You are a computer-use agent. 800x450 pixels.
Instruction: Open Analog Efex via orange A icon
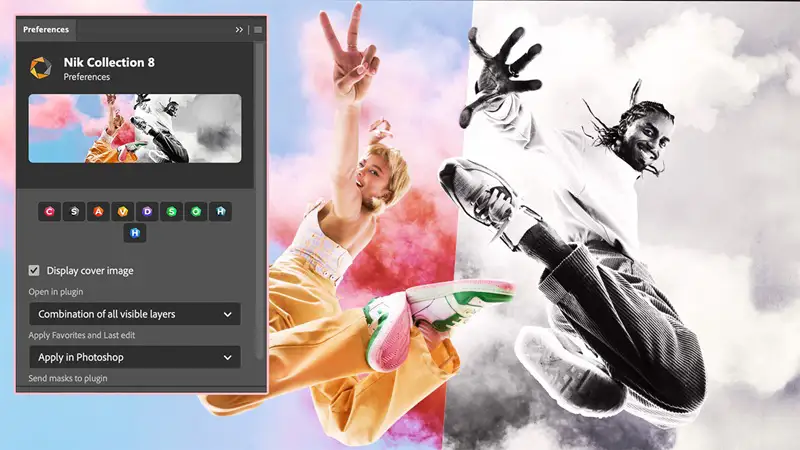coord(98,211)
